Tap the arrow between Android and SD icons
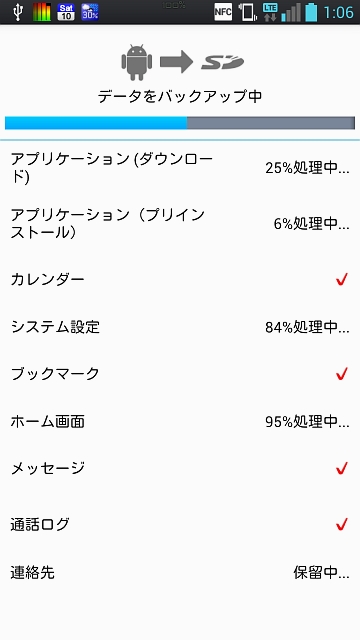Screen dimensions: 360x640 pos(176,62)
